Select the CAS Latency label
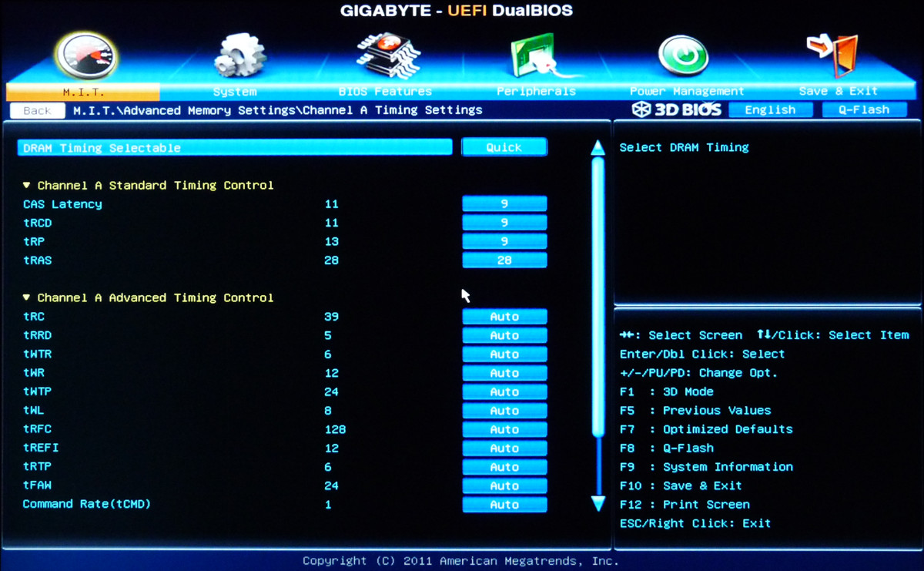 click(62, 204)
